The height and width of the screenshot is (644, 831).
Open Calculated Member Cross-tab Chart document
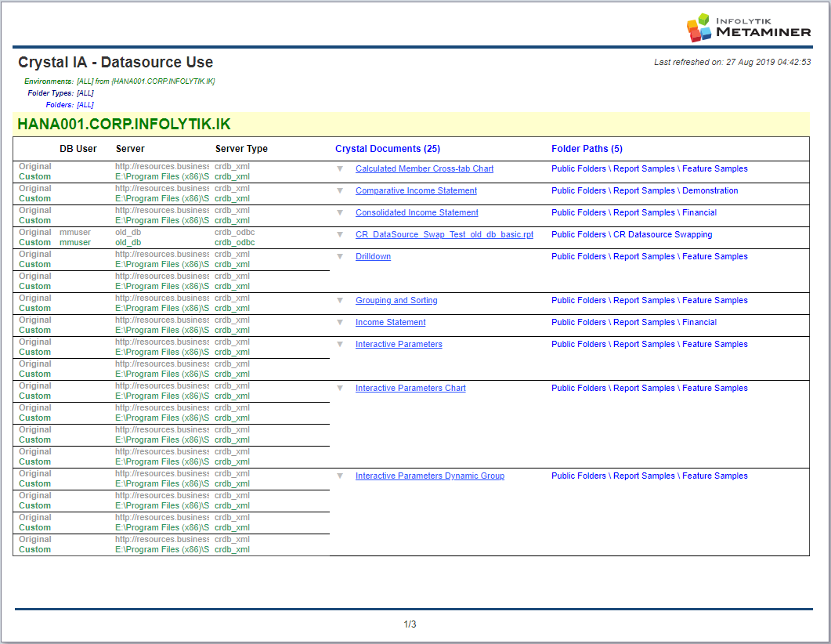click(x=425, y=168)
